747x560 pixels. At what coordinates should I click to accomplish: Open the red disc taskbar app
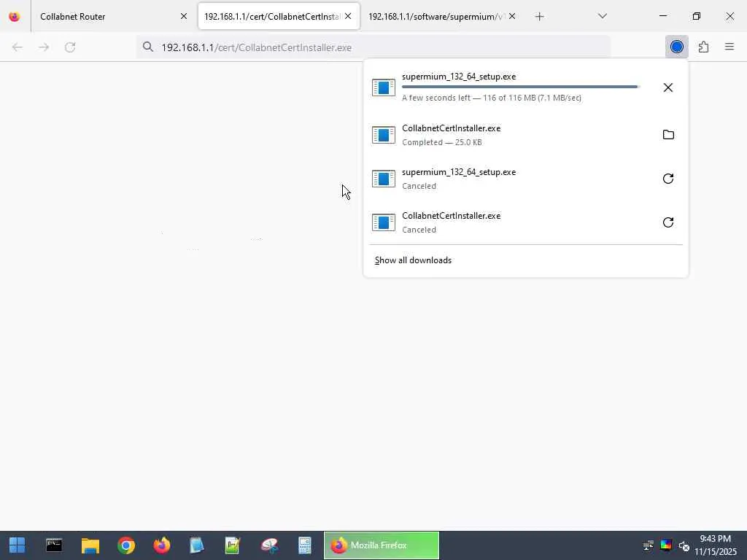(269, 545)
